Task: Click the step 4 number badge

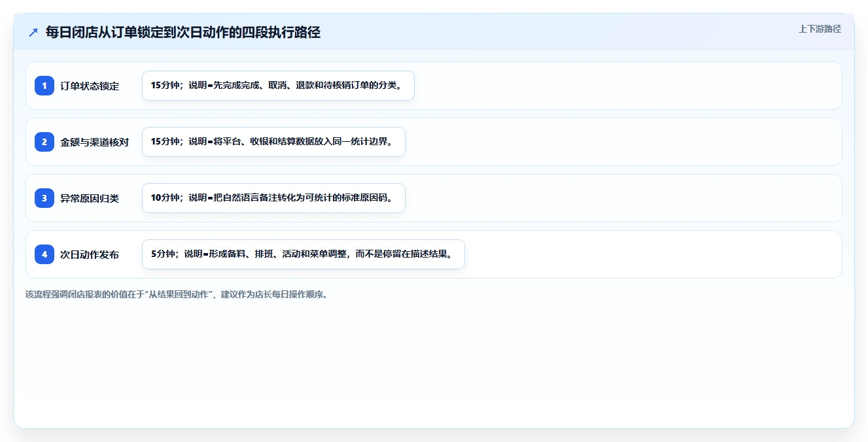Action: 44,254
